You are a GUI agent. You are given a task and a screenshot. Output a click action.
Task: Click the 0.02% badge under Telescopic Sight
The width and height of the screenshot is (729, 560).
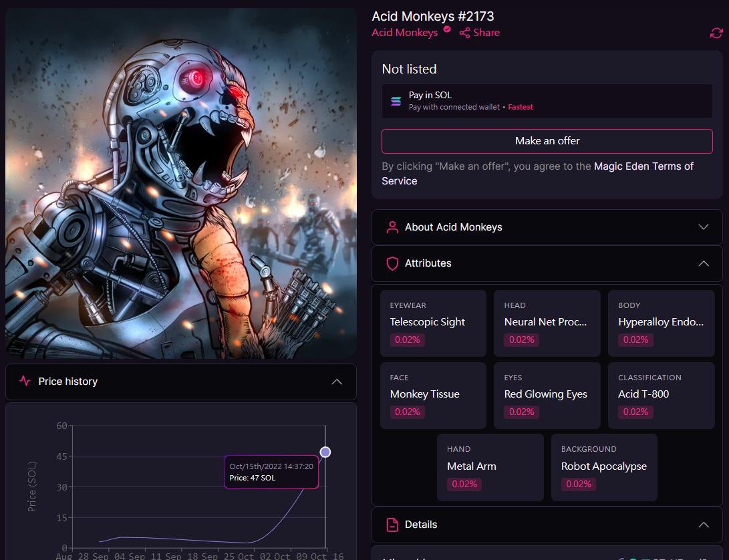408,339
